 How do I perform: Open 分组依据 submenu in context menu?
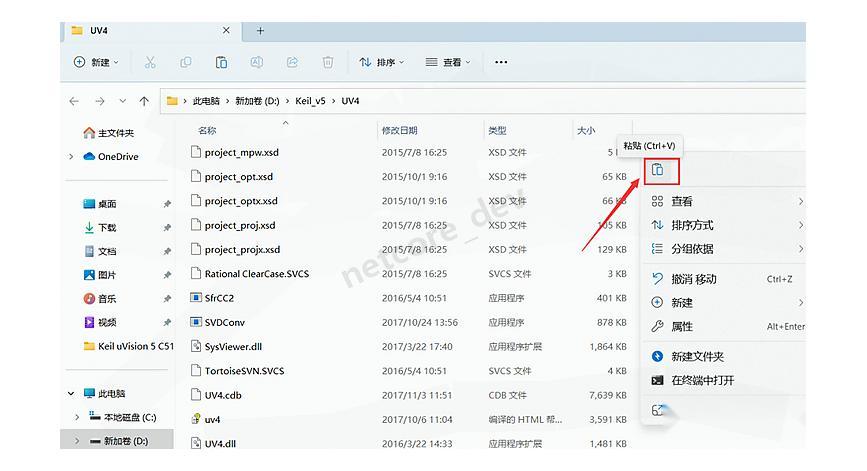pos(727,249)
